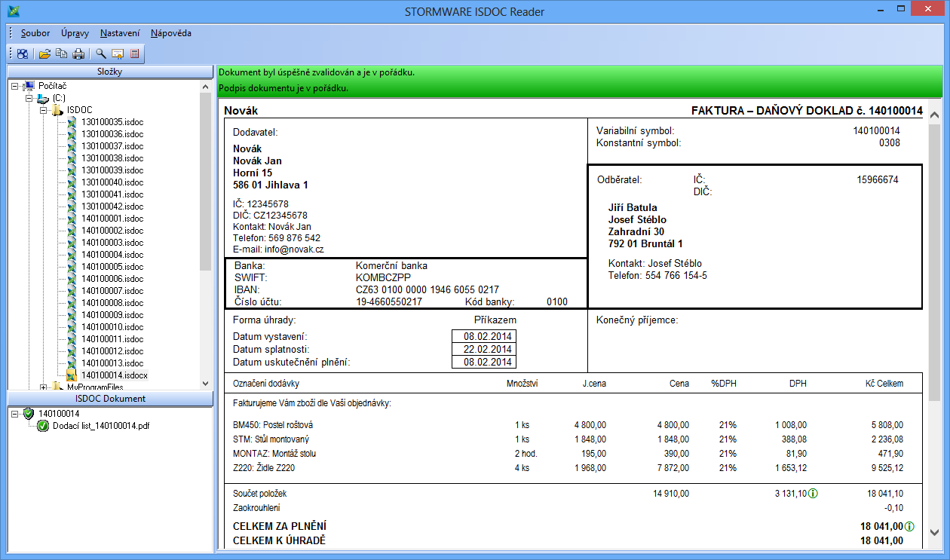950x560 pixels.
Task: Click the ISDOC Dokument panel header
Action: [x=110, y=399]
